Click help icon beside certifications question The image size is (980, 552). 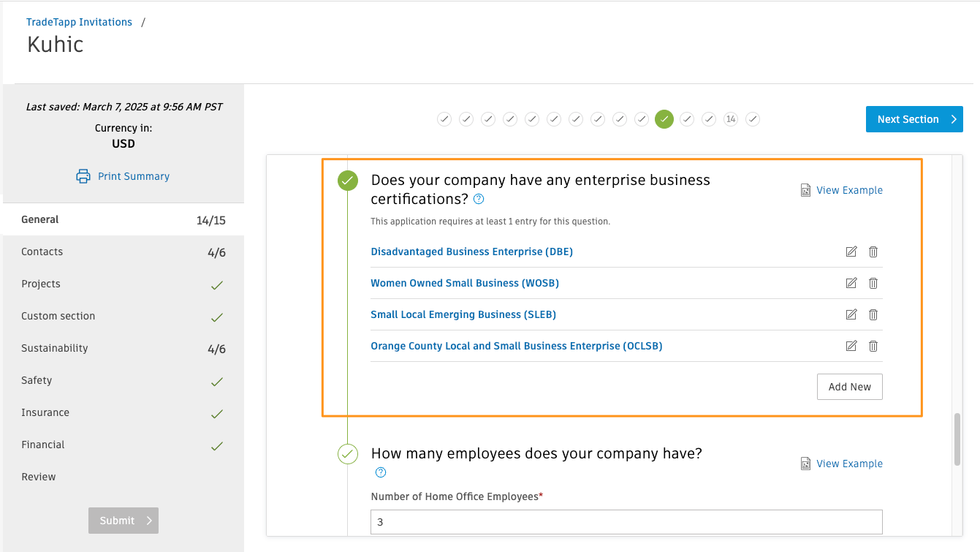coord(479,199)
